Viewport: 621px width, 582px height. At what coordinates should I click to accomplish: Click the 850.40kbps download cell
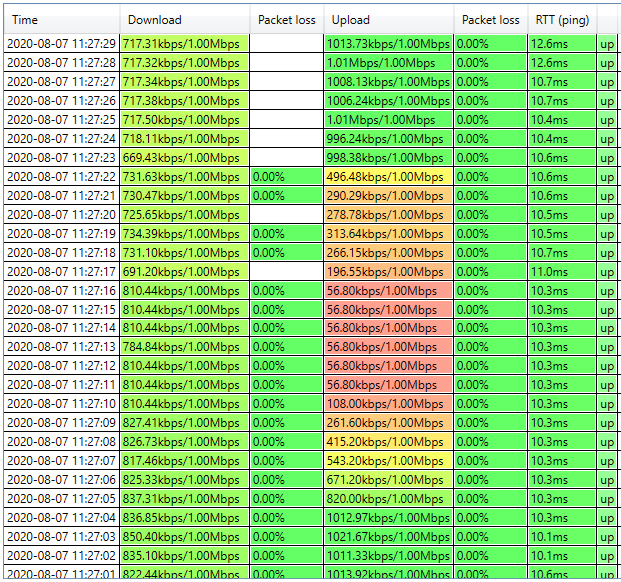coord(184,537)
